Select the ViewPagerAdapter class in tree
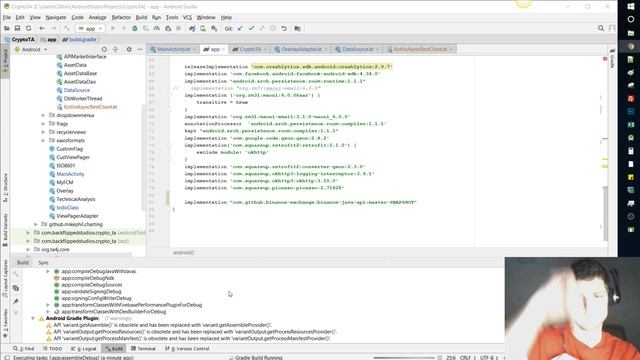This screenshot has height=360, width=640. tap(77, 216)
